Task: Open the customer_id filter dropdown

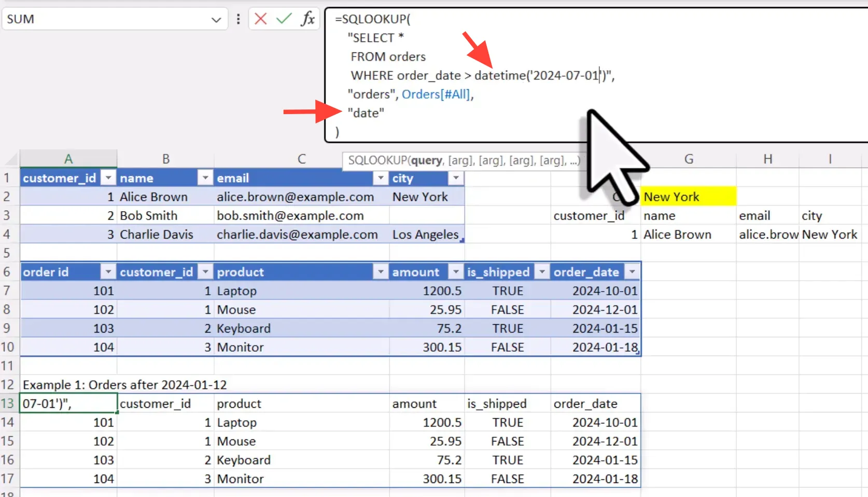Action: 108,178
